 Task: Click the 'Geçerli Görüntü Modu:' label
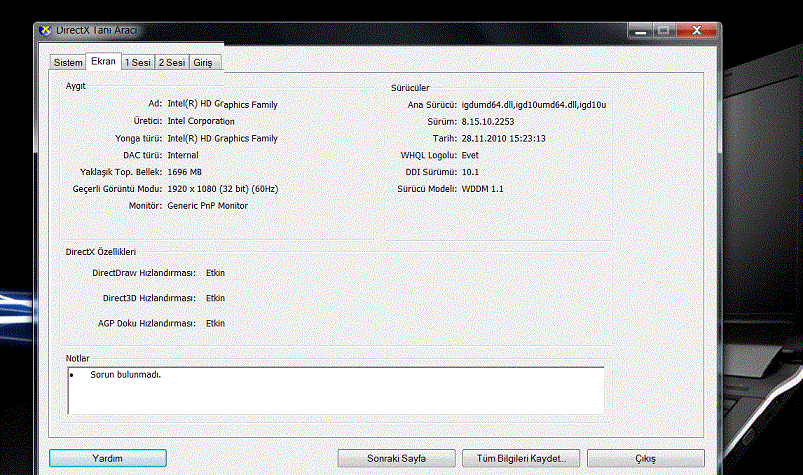click(117, 189)
